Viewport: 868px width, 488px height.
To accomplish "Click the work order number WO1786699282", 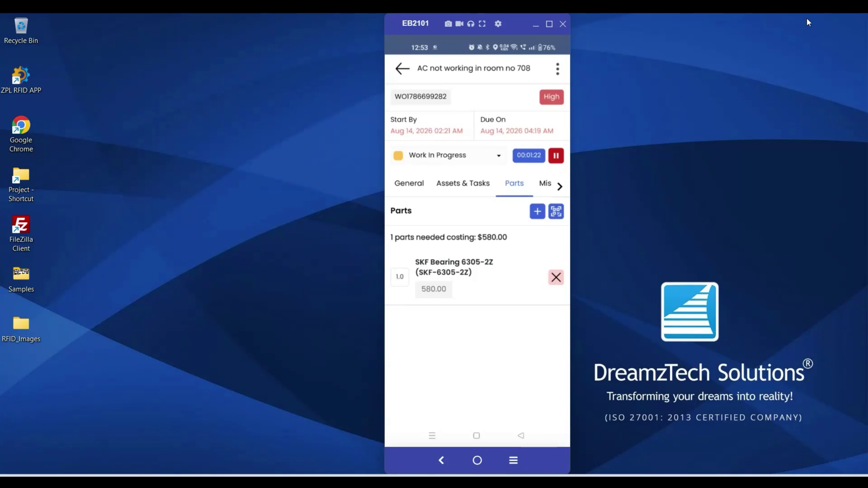I will tap(421, 97).
